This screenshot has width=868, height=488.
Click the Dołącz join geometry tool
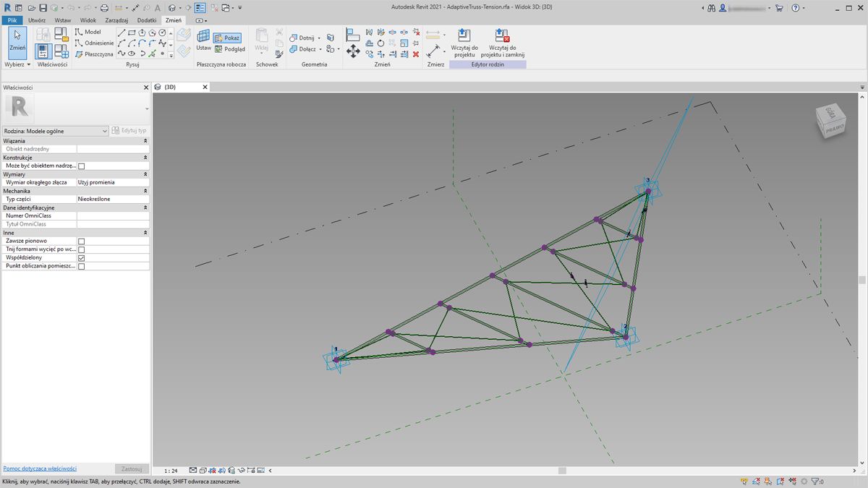[x=305, y=49]
